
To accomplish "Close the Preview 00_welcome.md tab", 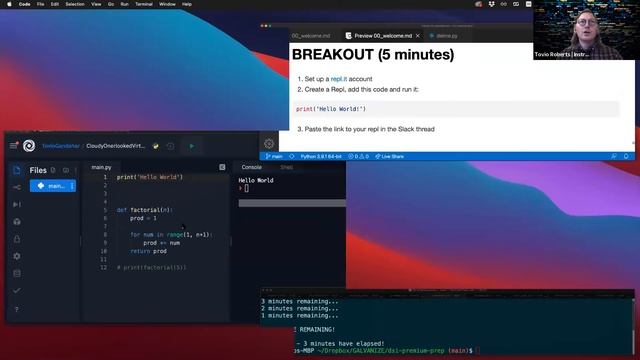I will (x=418, y=36).
